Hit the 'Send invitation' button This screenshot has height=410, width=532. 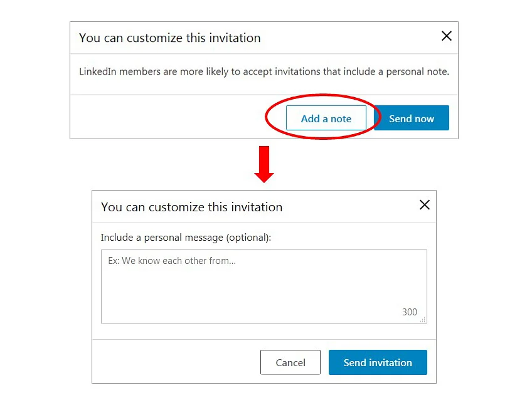(x=378, y=362)
